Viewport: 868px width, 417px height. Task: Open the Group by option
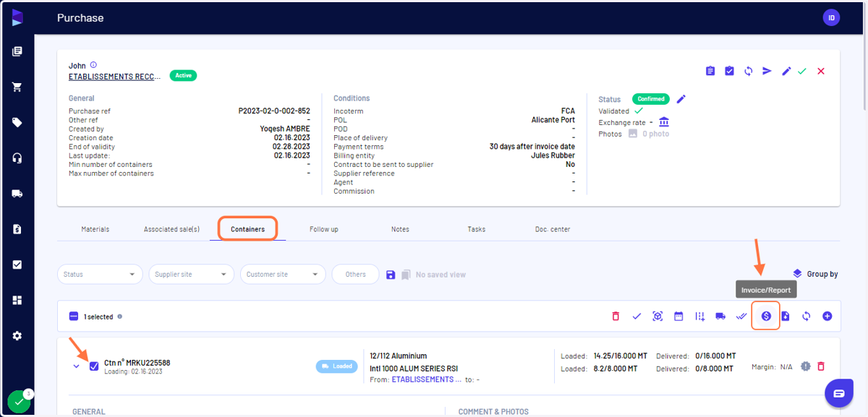click(815, 274)
